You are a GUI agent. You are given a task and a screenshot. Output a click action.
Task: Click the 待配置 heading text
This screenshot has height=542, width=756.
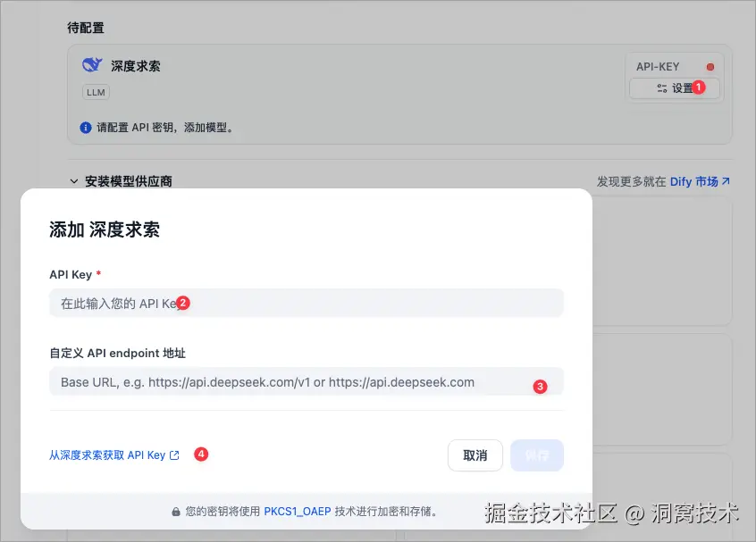pyautogui.click(x=85, y=28)
